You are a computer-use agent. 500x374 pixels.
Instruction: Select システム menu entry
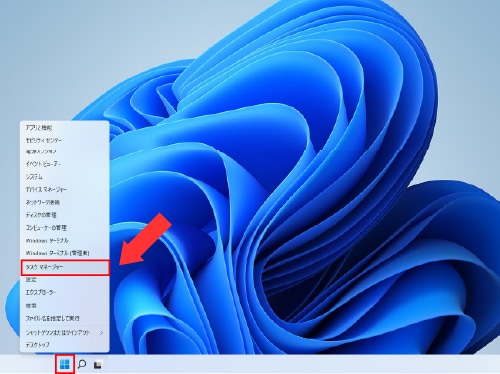click(x=65, y=177)
